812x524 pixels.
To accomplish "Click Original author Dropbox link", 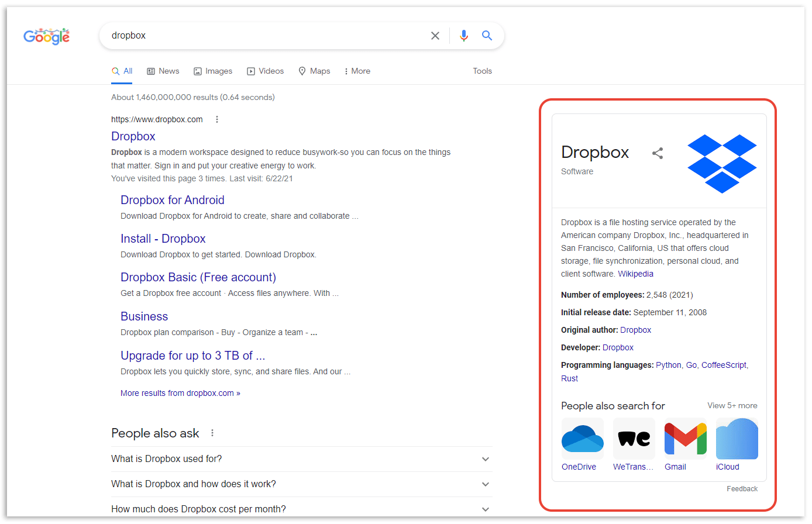I will tap(636, 330).
